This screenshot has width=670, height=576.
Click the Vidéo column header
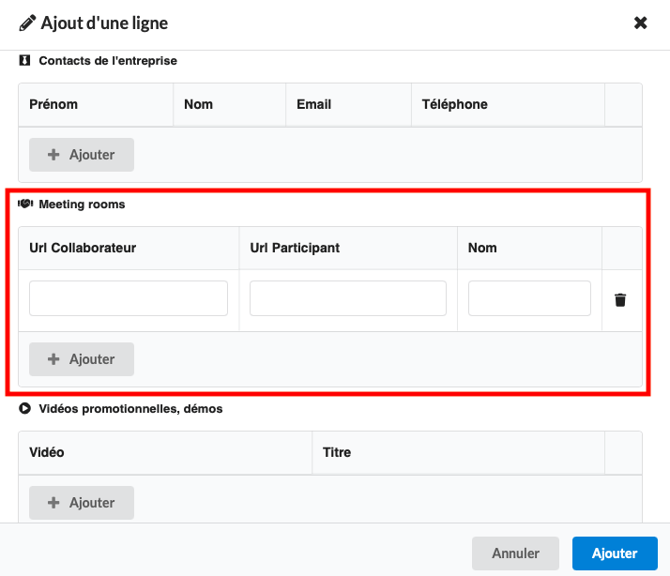(x=47, y=452)
